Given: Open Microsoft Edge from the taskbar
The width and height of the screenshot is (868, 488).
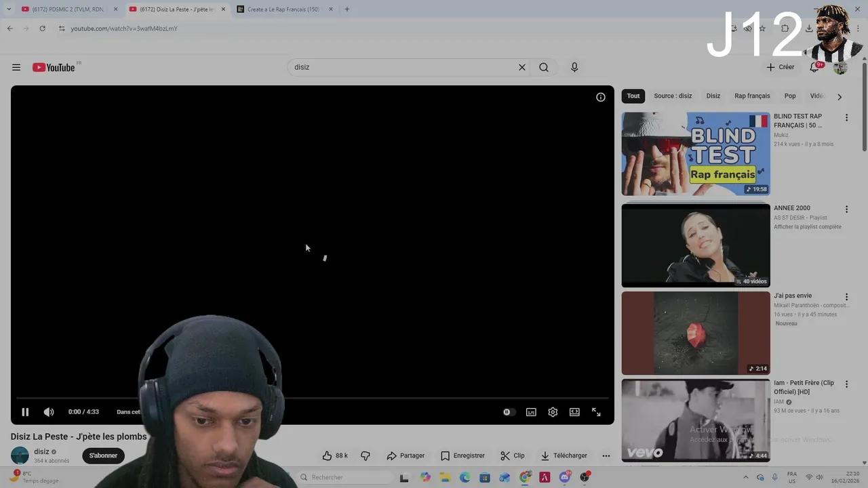Looking at the screenshot, I should (x=465, y=477).
